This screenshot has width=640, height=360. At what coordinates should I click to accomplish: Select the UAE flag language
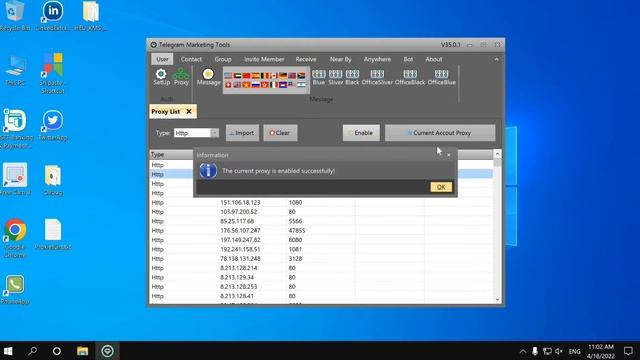tap(238, 76)
